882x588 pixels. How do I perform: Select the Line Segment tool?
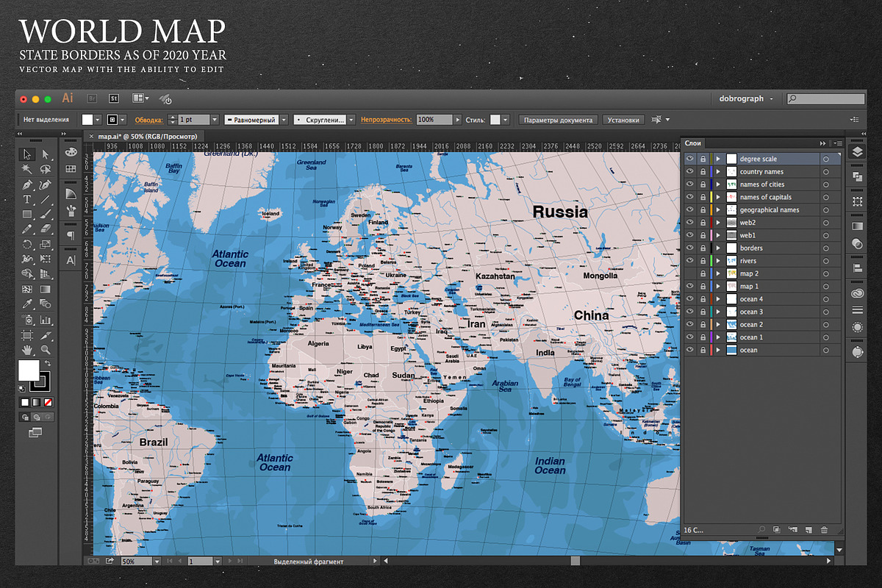click(x=45, y=199)
